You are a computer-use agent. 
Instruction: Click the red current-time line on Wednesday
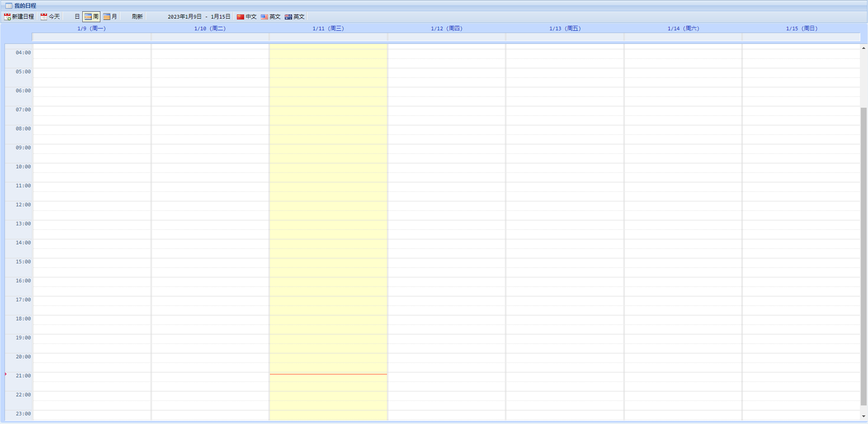(x=328, y=374)
